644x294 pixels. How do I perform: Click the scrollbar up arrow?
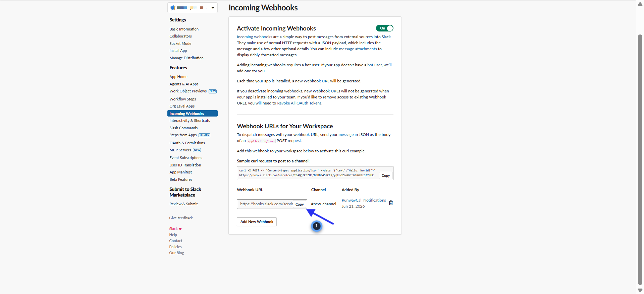point(640,4)
